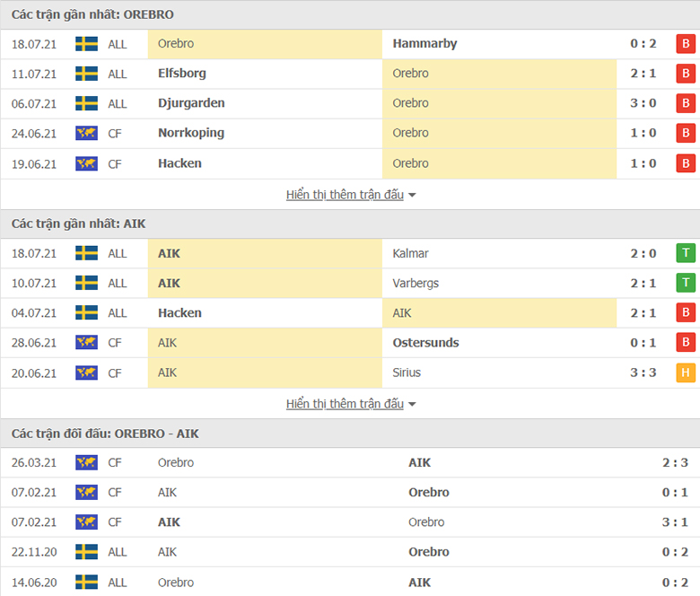Click Hammarby team name in first row

(x=424, y=44)
